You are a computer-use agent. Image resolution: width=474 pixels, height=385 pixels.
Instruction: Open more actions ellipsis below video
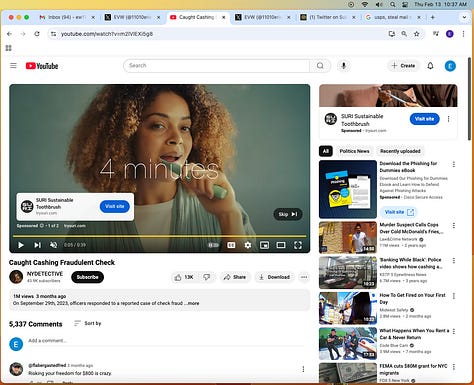tap(304, 277)
